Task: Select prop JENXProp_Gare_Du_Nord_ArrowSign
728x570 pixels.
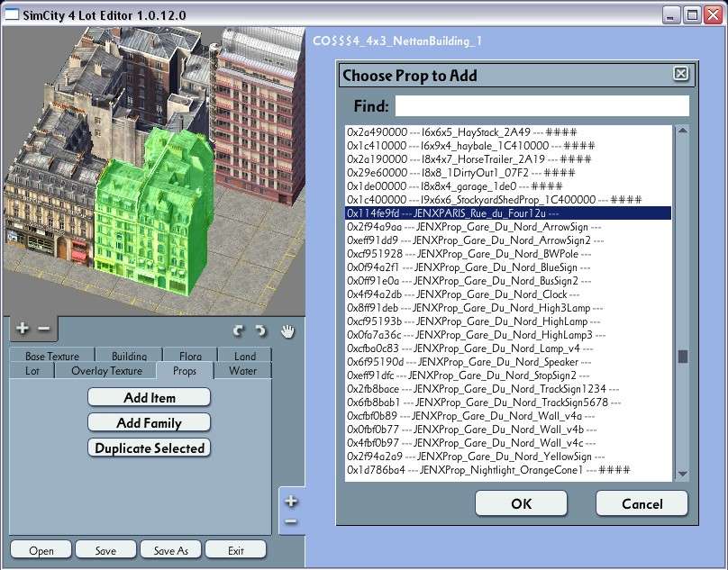Action: click(x=508, y=227)
